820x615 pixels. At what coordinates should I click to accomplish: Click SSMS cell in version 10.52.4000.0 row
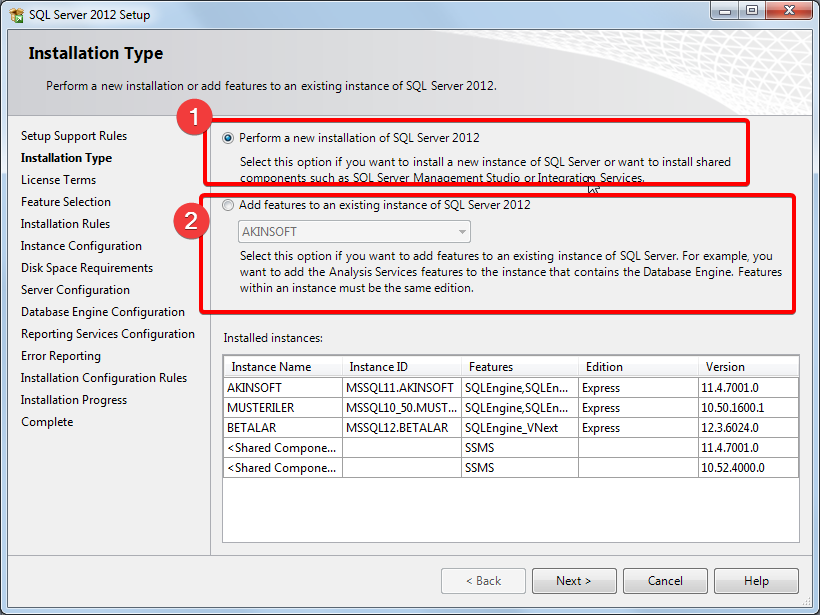coord(520,468)
